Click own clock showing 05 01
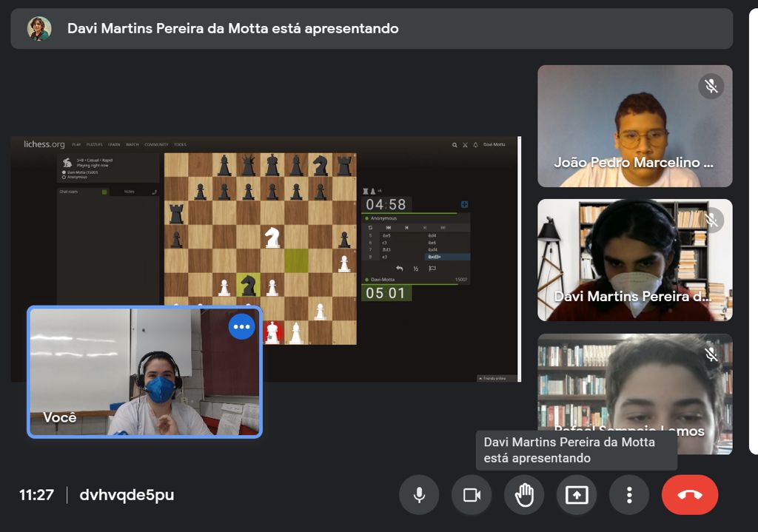This screenshot has height=532, width=758. click(x=386, y=293)
